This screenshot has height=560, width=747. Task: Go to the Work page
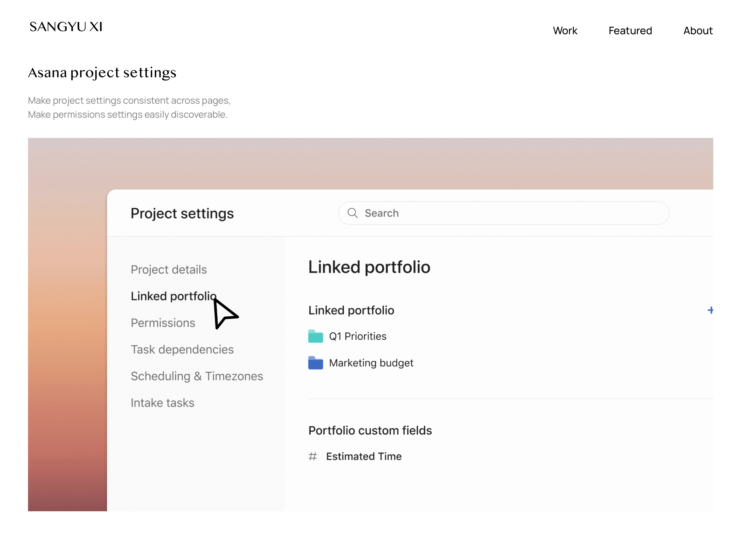click(565, 31)
